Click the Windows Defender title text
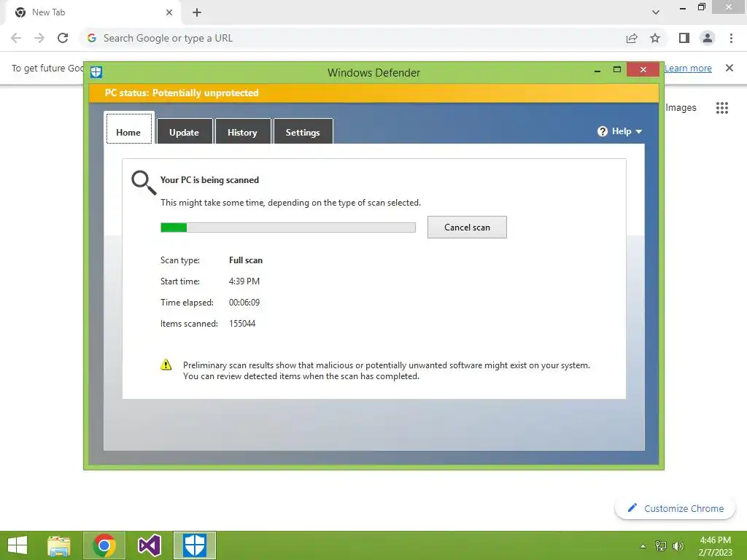The width and height of the screenshot is (747, 560). click(374, 73)
